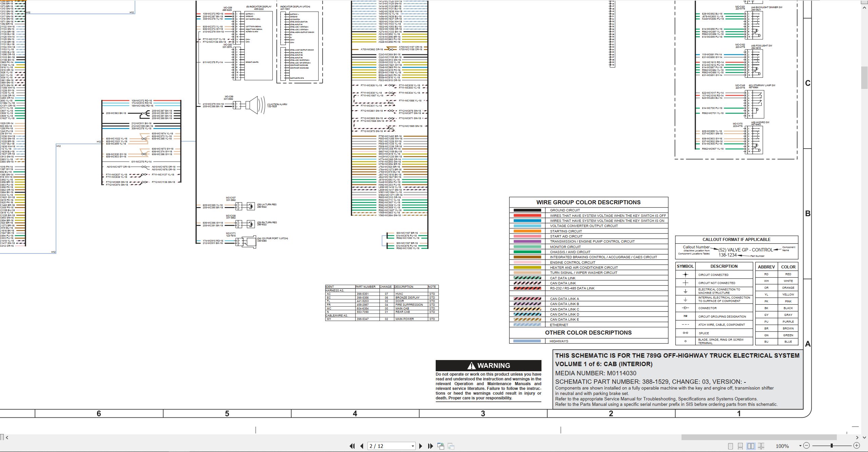Click the (44) BACKLIGHT DIMMER SW label
Image resolution: width=868 pixels, height=452 pixels.
767,7
